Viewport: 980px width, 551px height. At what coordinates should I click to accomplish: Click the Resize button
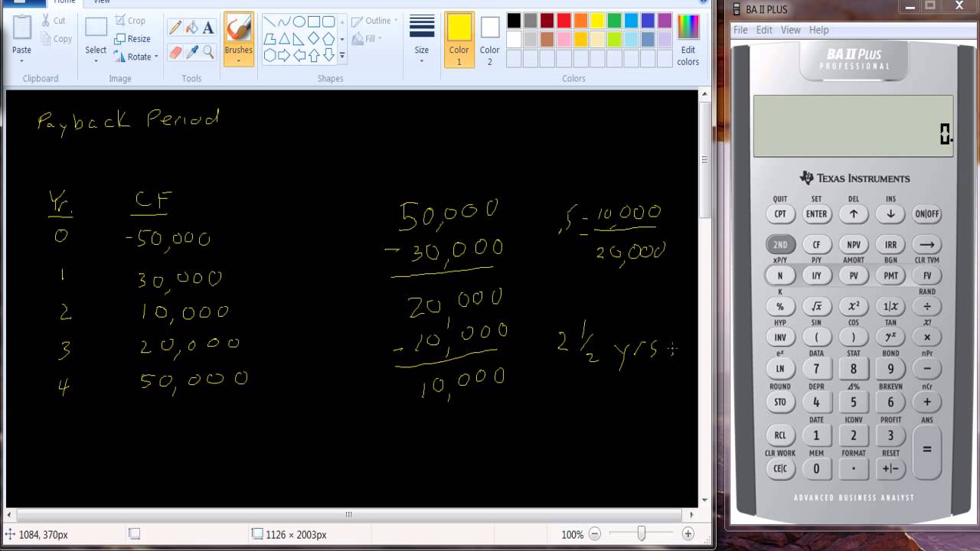pyautogui.click(x=132, y=39)
